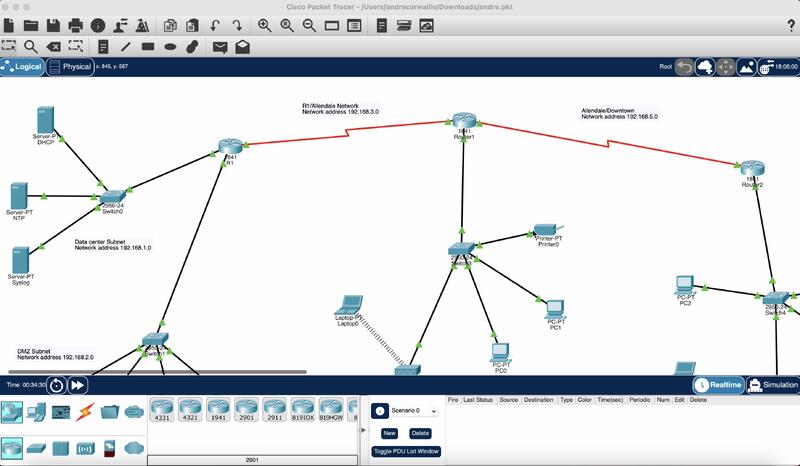This screenshot has width=800, height=466.
Task: Select the Connections lightning bolt category
Action: 85,412
